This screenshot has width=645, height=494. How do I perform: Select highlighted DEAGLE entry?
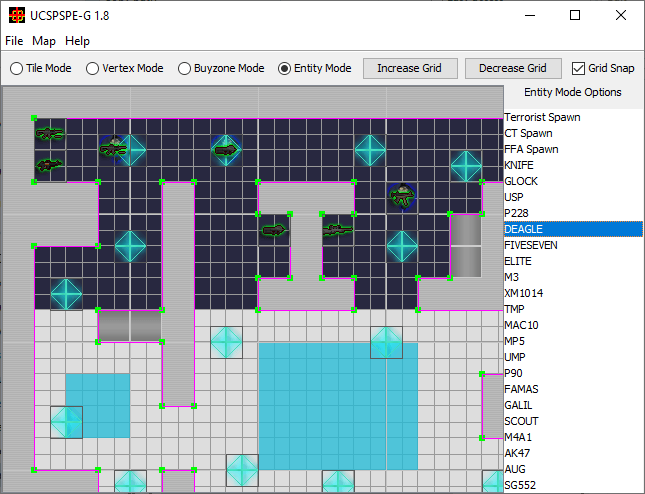pos(573,229)
